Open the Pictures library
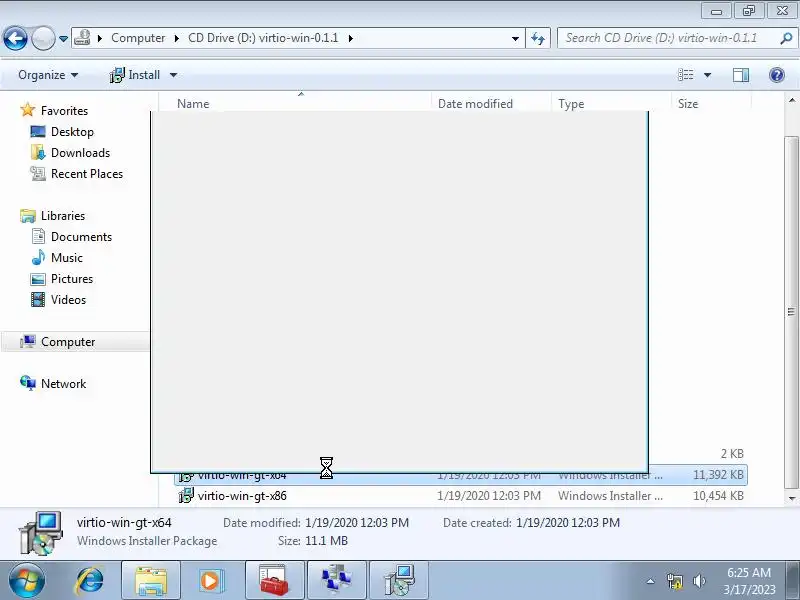Viewport: 800px width, 600px height. pos(72,279)
